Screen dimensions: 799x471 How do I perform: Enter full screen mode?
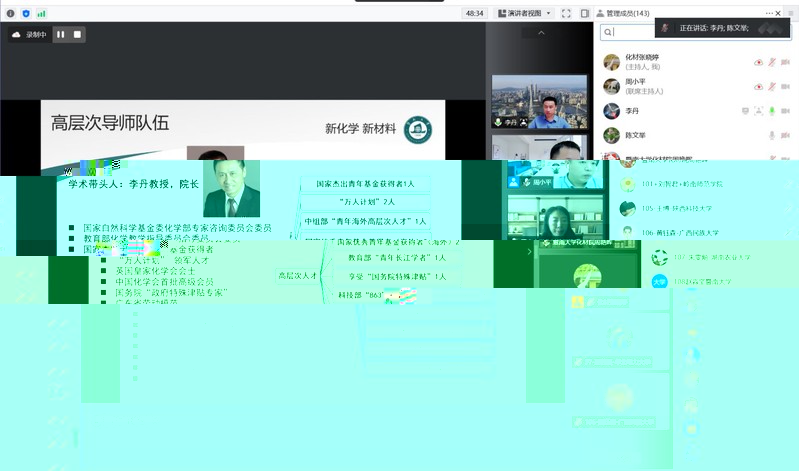(x=566, y=13)
